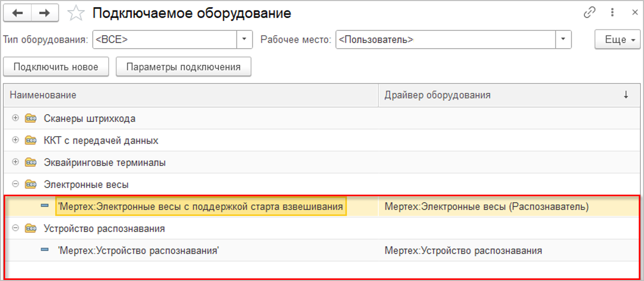The height and width of the screenshot is (281, 644).
Task: Open Параметры подключения
Action: click(183, 67)
